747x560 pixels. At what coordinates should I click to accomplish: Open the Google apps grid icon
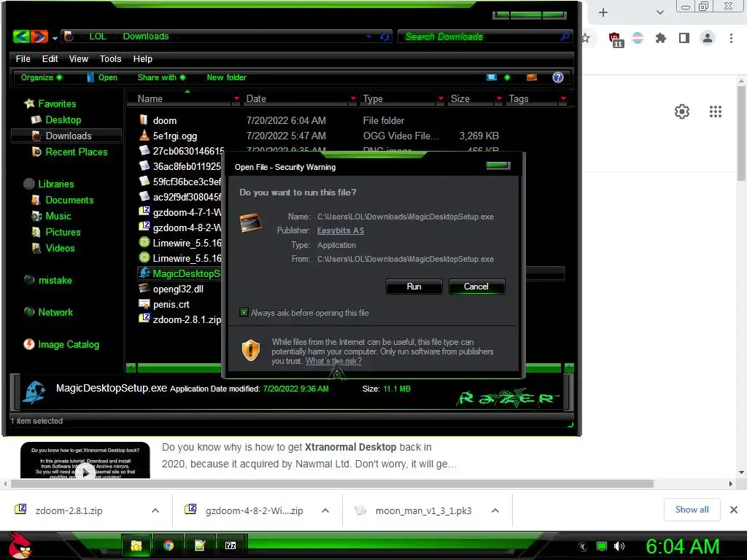pyautogui.click(x=716, y=112)
